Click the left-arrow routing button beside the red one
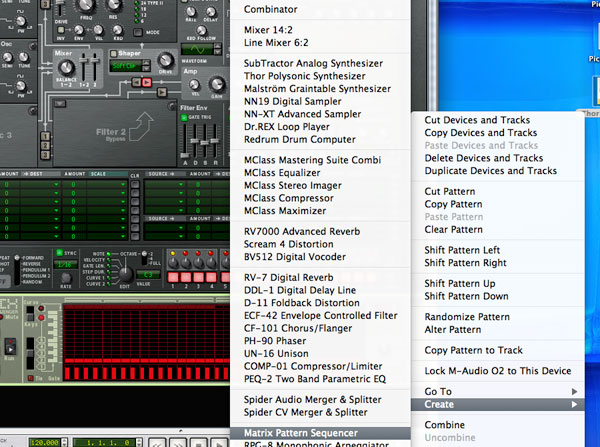This screenshot has width=600, height=447. click(137, 82)
